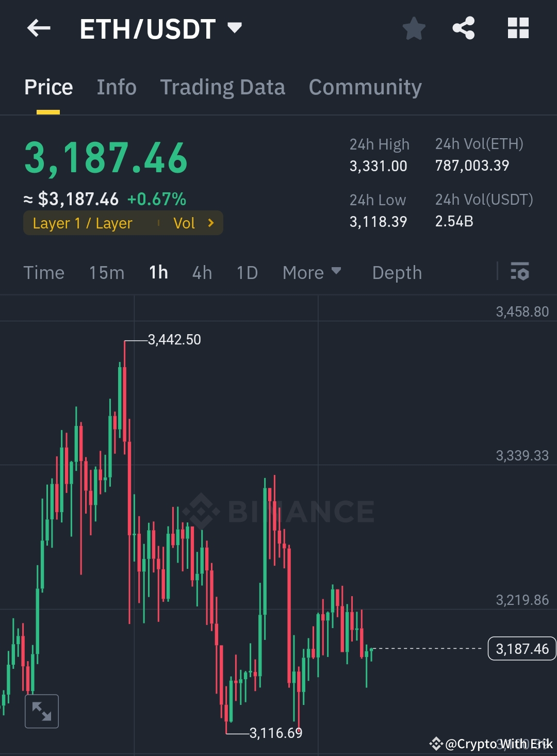Open the share options icon
This screenshot has width=557, height=756.
[x=464, y=29]
